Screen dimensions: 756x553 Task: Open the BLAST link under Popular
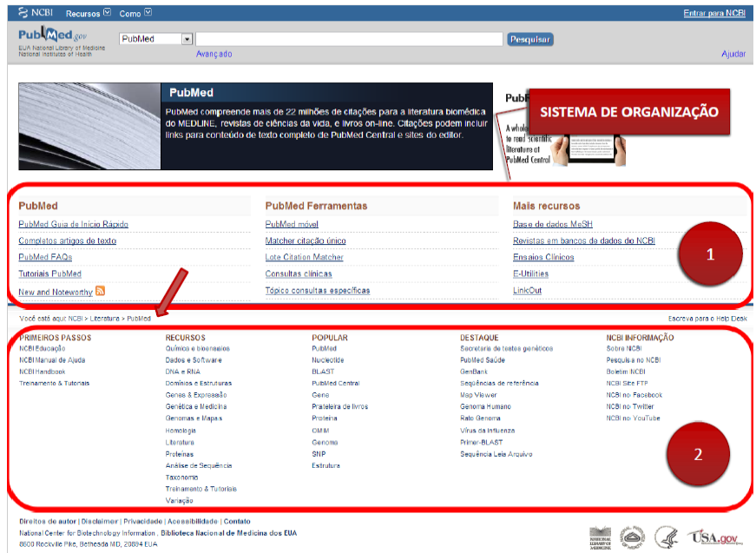pos(322,372)
